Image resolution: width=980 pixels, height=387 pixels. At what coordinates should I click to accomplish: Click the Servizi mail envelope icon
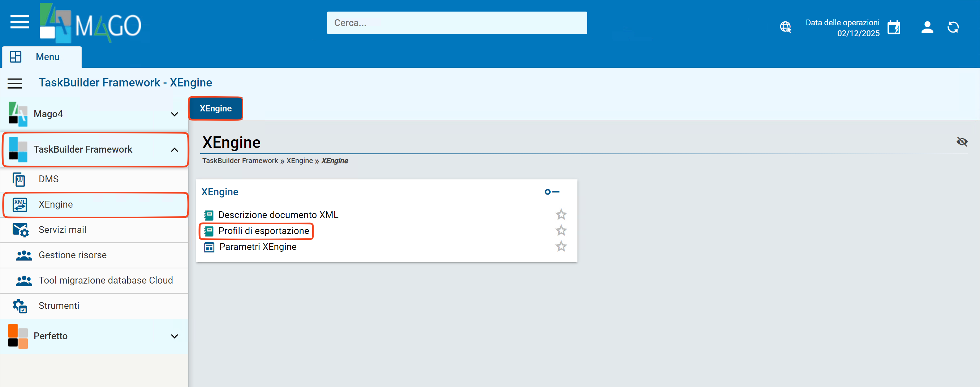coord(21,230)
